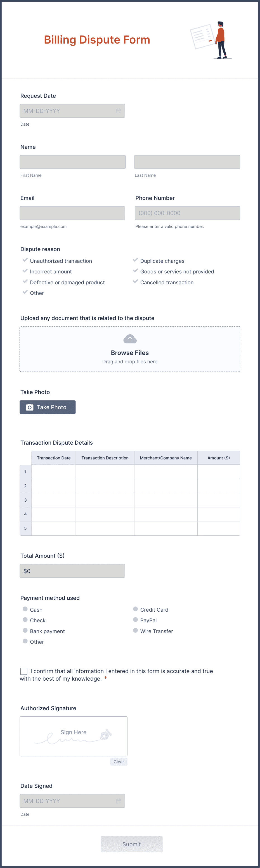Select Credit Card payment method
Viewport: 260px width, 868px height.
point(135,609)
